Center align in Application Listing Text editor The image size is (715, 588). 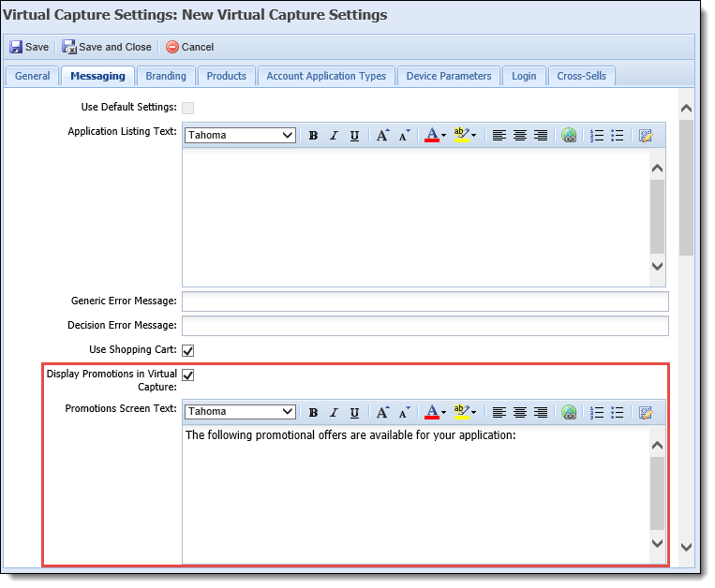(x=520, y=135)
